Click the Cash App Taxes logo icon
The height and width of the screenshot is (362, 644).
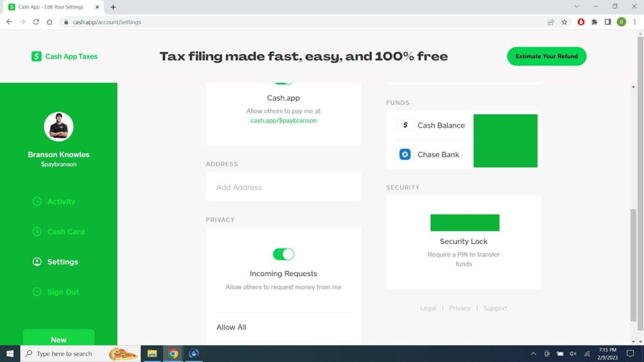point(36,57)
